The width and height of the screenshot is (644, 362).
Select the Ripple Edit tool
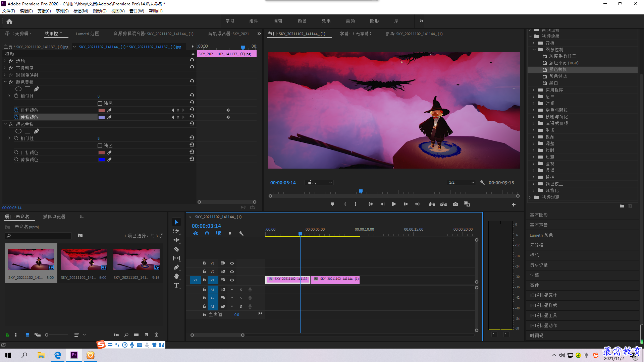[176, 240]
